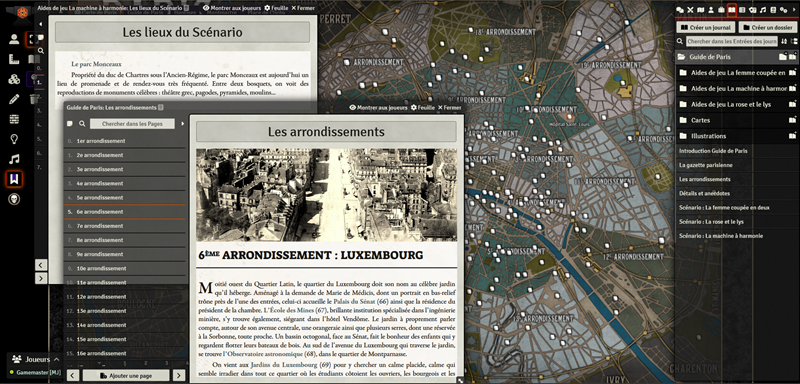Viewport: 800px width, 384px height.
Task: Click Créer un journal button
Action: point(706,27)
